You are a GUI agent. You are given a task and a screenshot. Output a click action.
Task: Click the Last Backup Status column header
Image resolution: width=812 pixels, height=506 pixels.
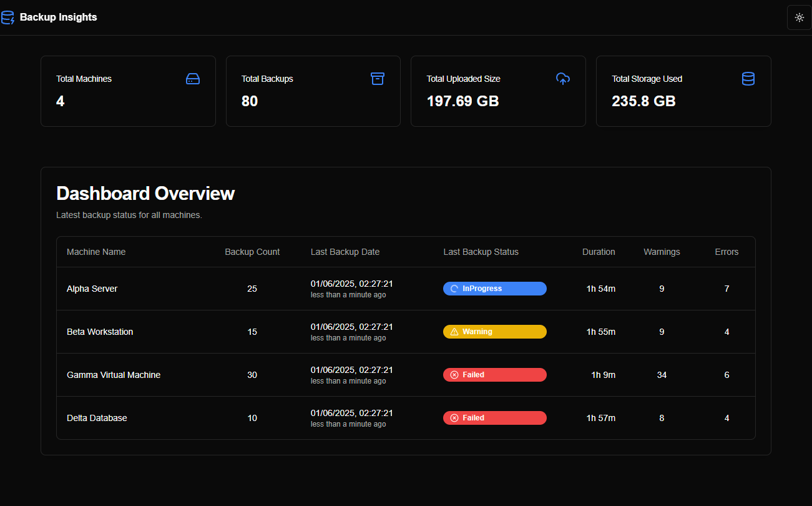[x=481, y=252]
